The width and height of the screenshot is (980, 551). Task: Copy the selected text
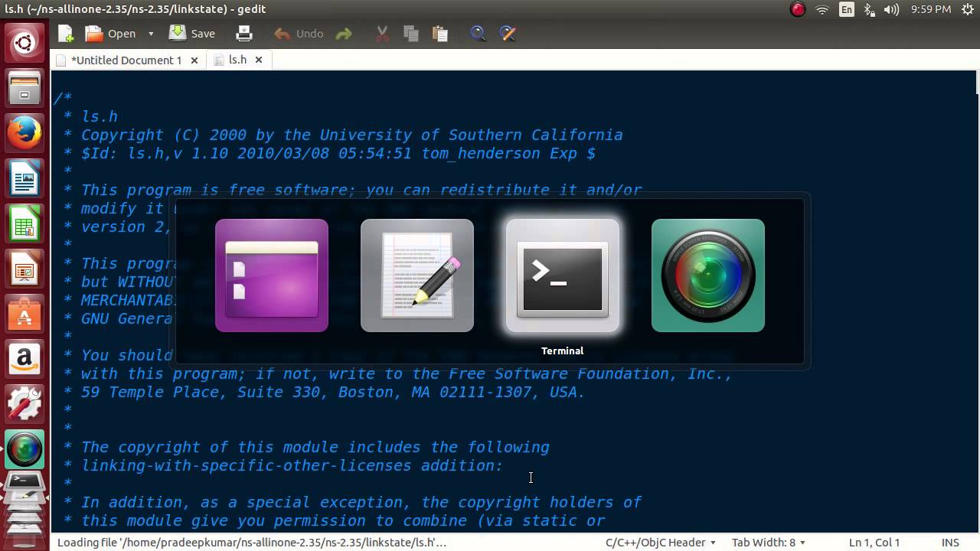411,34
